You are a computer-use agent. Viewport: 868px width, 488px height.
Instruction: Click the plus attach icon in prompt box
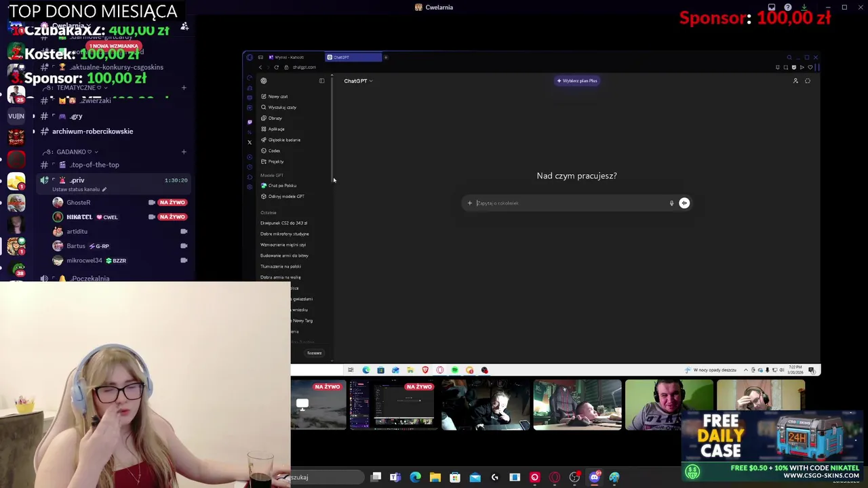(469, 203)
